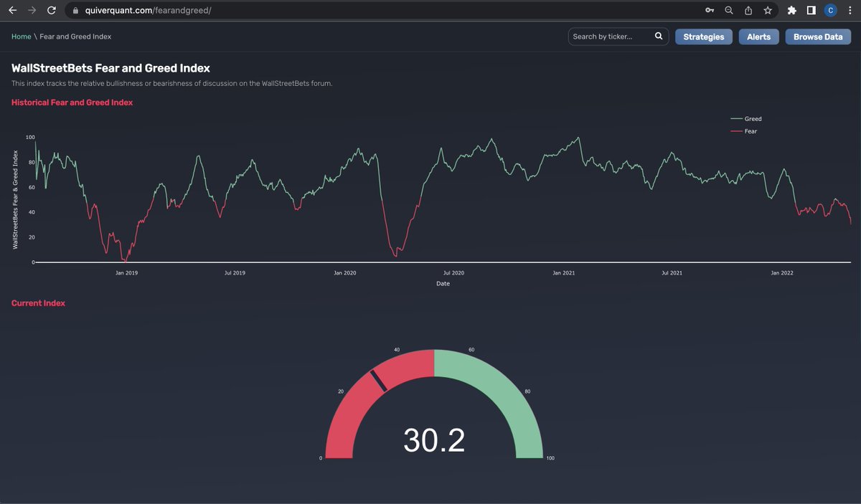Open Chrome's three-dot menu
Screen dimensions: 861x504
[x=850, y=10]
